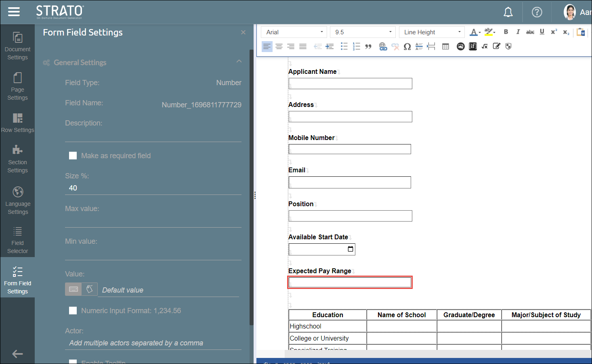Open the Line Height dropdown
592x364 pixels.
point(432,32)
